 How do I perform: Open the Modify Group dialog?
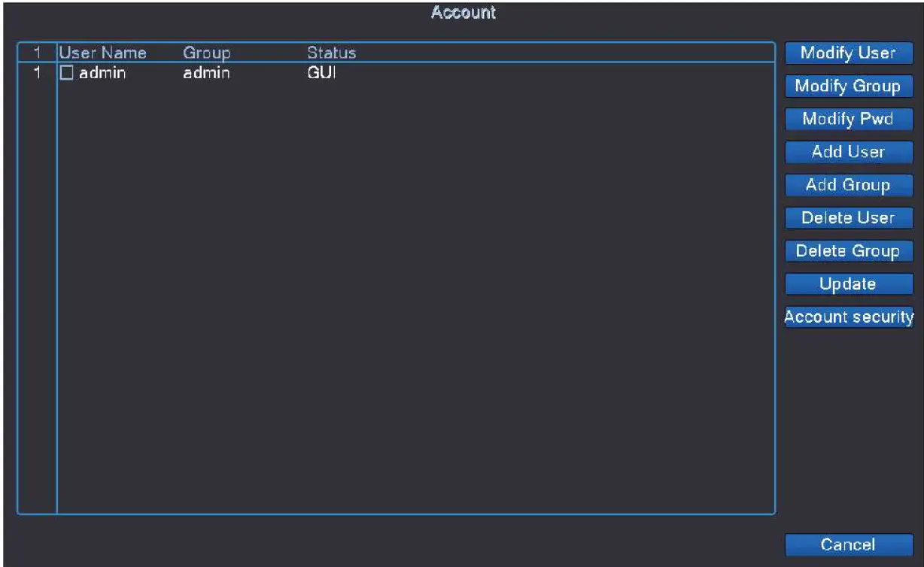coord(848,86)
